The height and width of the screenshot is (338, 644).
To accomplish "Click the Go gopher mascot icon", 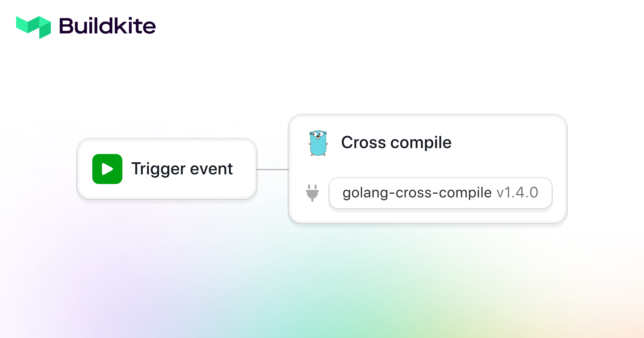I will point(318,143).
